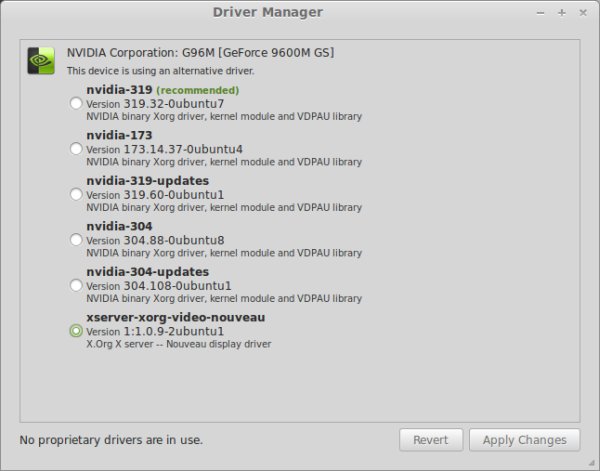Click version text 304.88-0ubuntu8
The height and width of the screenshot is (471, 600).
[x=174, y=241]
